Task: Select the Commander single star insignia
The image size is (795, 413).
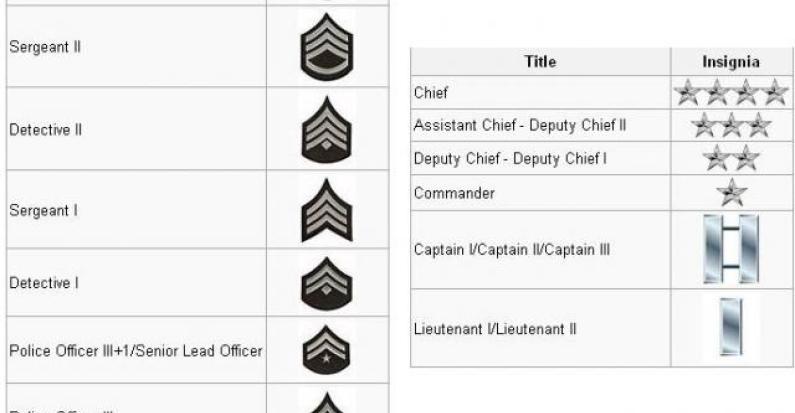Action: [731, 193]
